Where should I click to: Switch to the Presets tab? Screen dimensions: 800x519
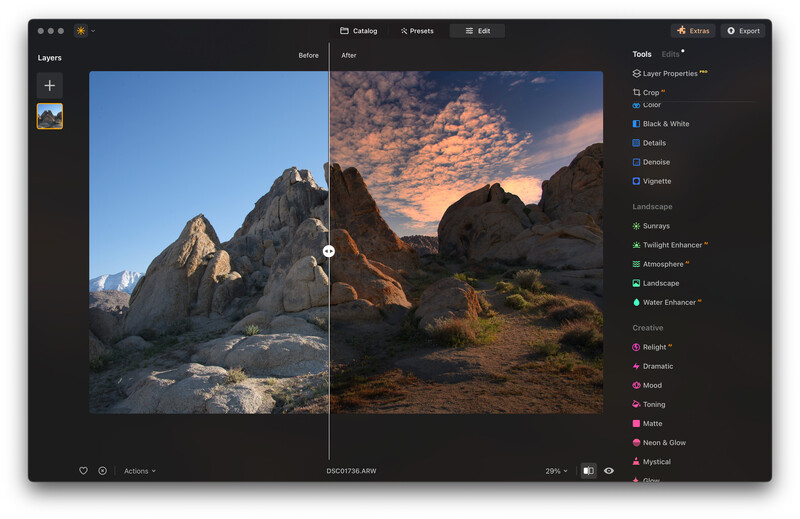(x=417, y=31)
